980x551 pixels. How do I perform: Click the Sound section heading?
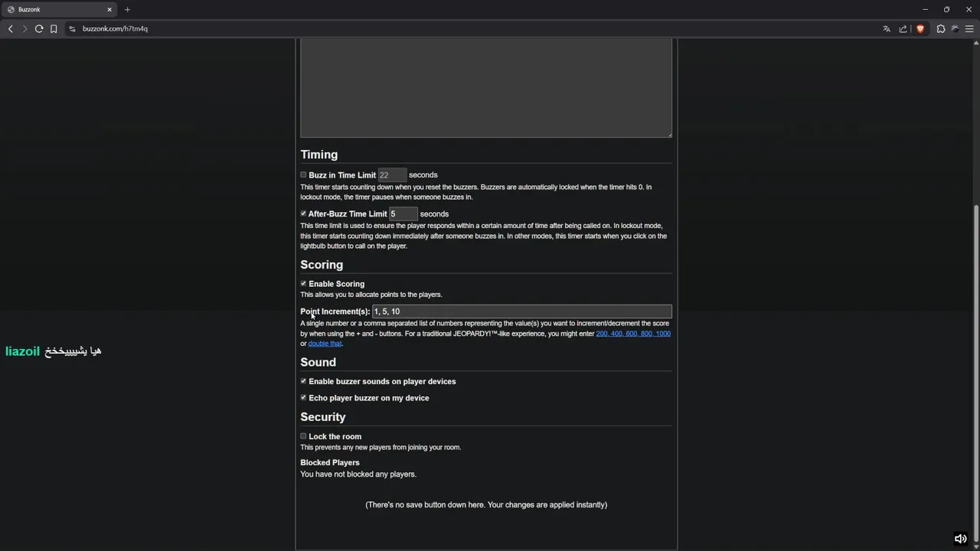point(318,362)
